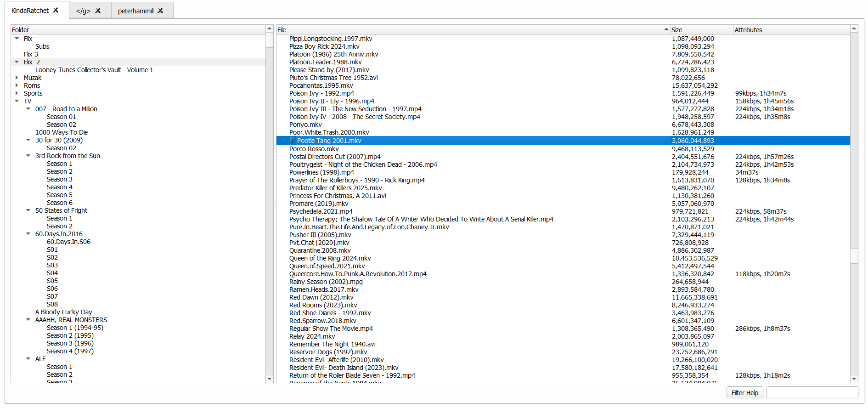Click the folder tree scrollbar down arrow
Image resolution: width=868 pixels, height=408 pixels.
click(x=270, y=379)
